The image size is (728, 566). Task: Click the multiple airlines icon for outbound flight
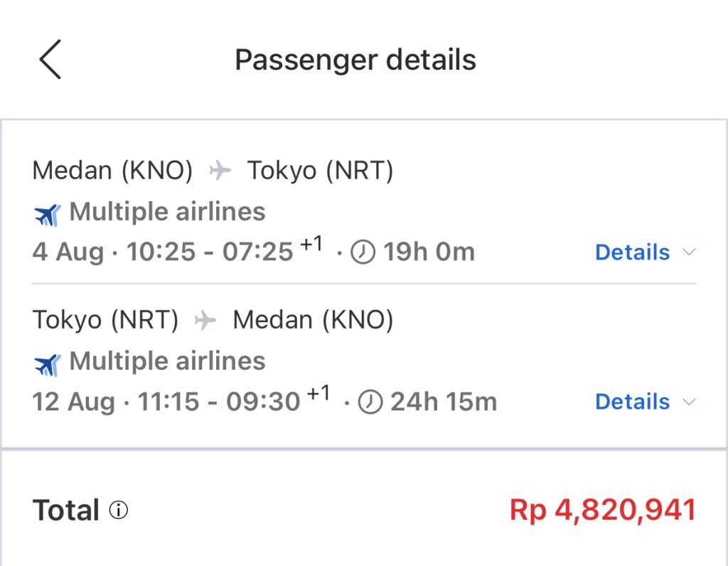point(48,215)
